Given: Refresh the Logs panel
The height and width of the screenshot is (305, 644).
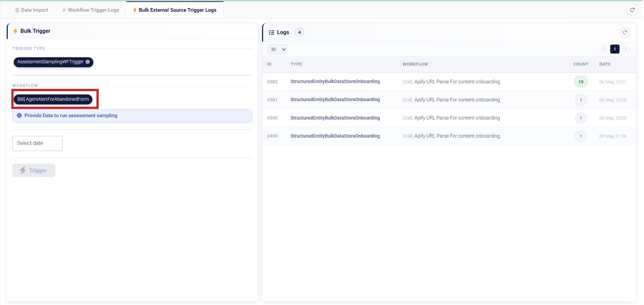Looking at the screenshot, I should pos(625,33).
